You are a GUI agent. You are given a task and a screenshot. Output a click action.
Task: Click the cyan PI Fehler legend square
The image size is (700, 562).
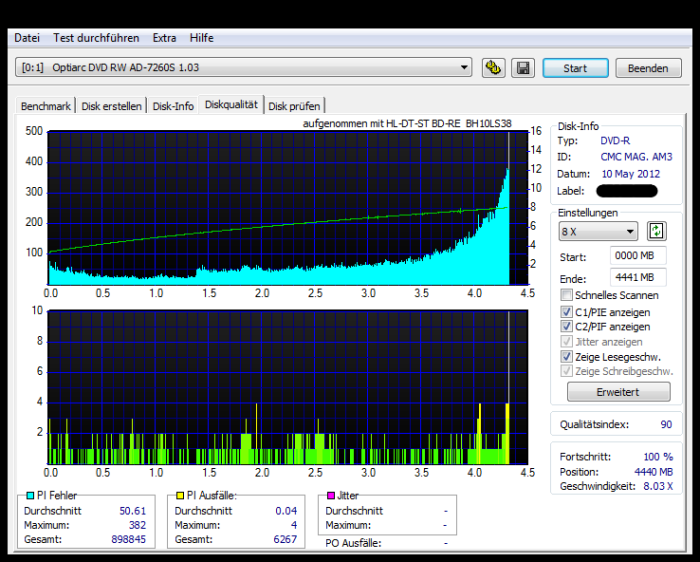click(x=30, y=495)
